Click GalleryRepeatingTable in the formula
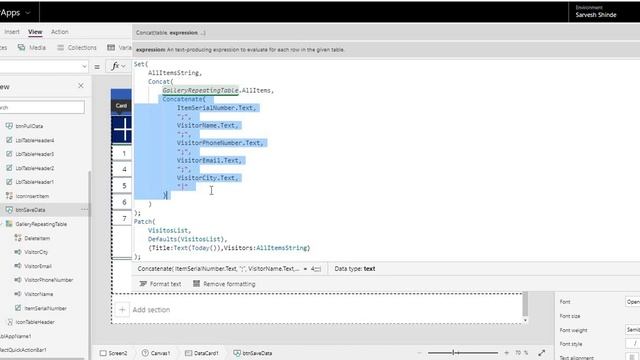This screenshot has height=360, width=640. (200, 90)
